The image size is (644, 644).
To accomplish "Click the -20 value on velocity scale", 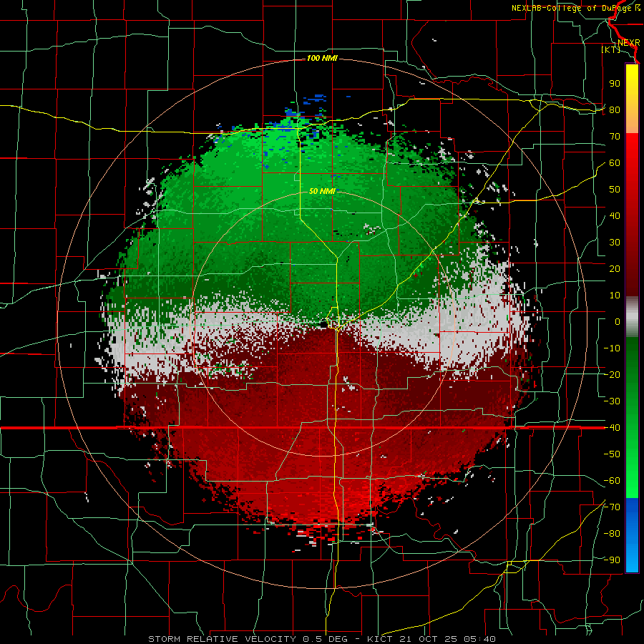I will click(x=612, y=375).
